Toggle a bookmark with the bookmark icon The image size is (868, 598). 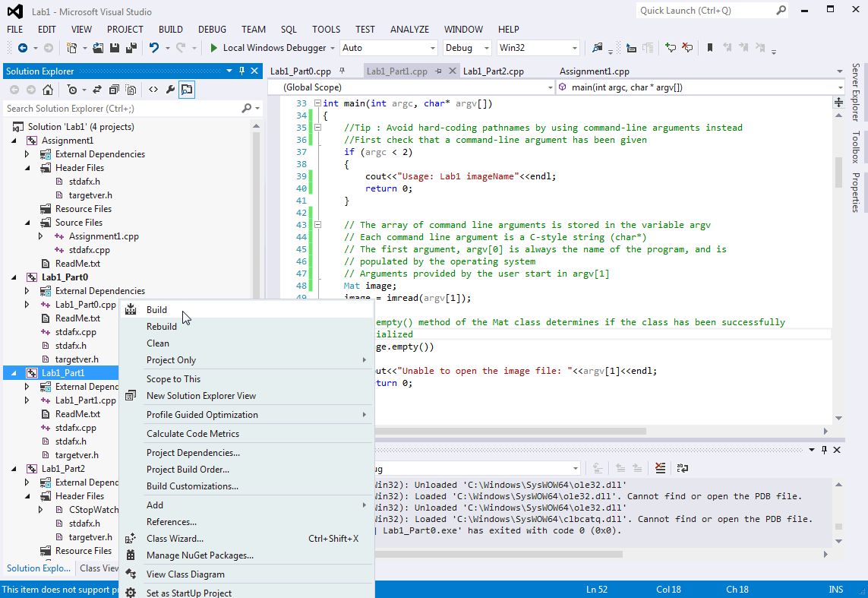710,47
